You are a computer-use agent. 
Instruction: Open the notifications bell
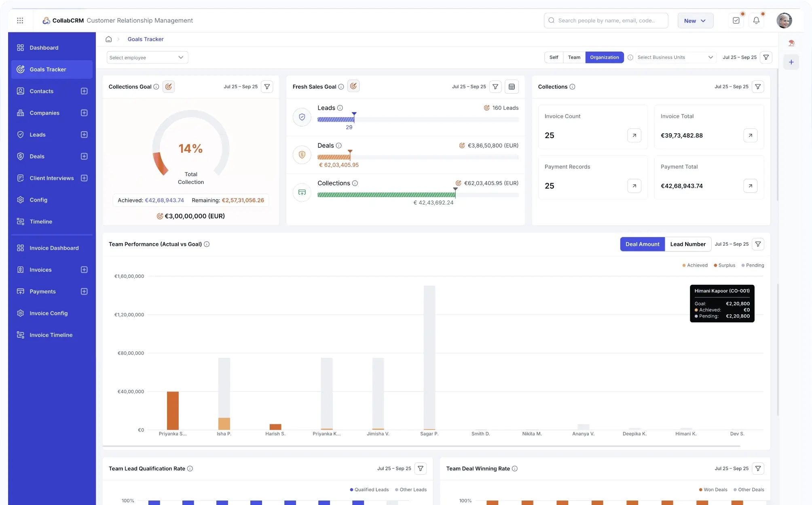click(x=756, y=21)
